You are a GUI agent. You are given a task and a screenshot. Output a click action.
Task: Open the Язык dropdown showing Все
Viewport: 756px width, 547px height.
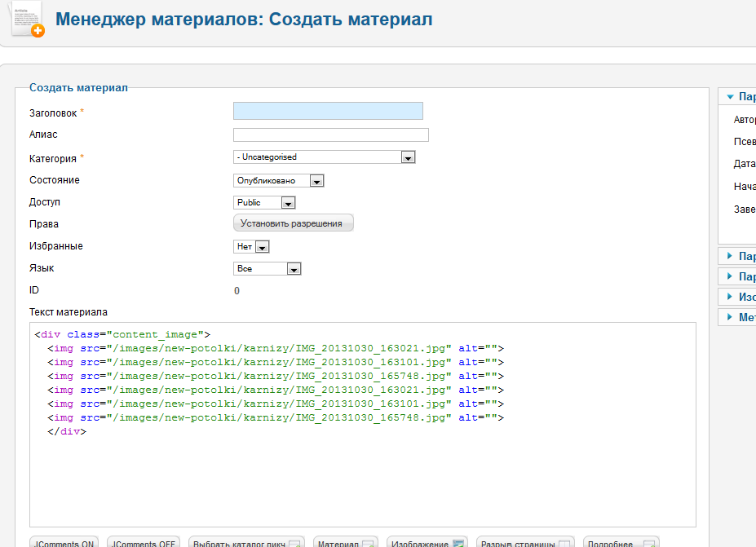[x=267, y=269]
